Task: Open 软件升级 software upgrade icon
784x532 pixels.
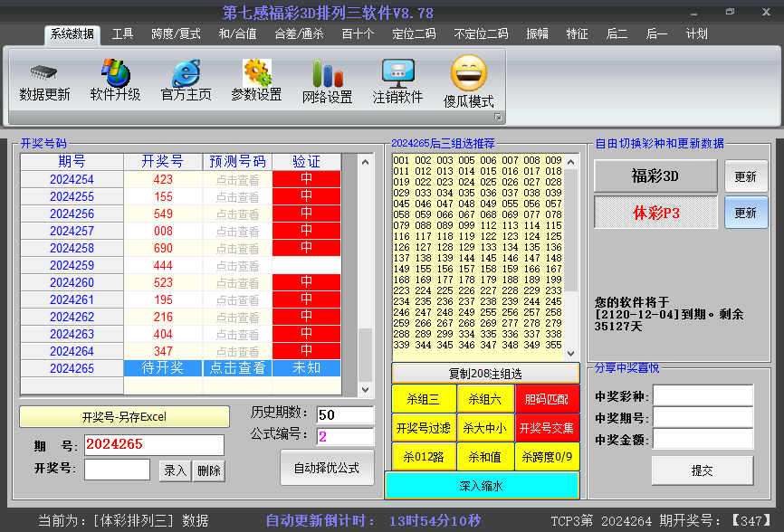Action: point(116,73)
